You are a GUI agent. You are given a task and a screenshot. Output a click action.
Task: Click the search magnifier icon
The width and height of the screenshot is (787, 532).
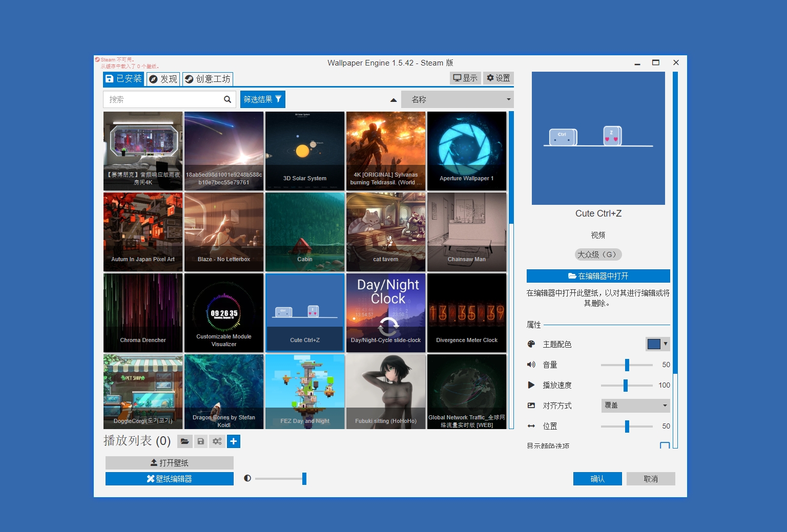227,99
